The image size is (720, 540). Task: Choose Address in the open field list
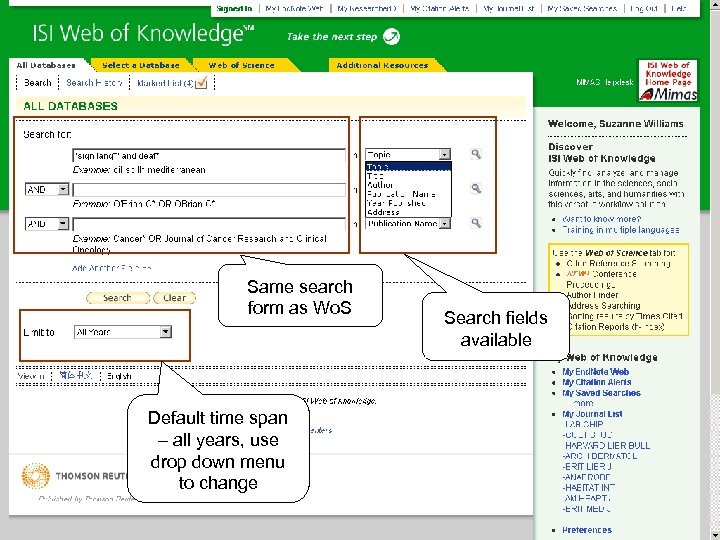coord(408,212)
